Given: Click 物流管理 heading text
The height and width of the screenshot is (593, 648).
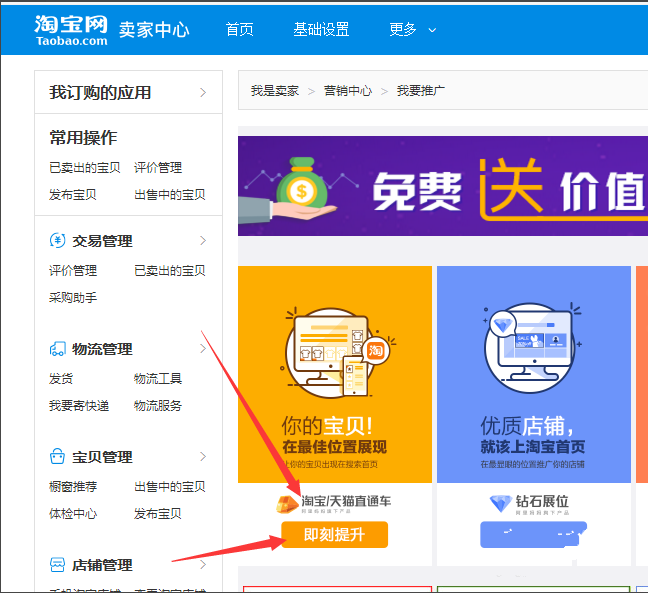Looking at the screenshot, I should click(x=102, y=349).
